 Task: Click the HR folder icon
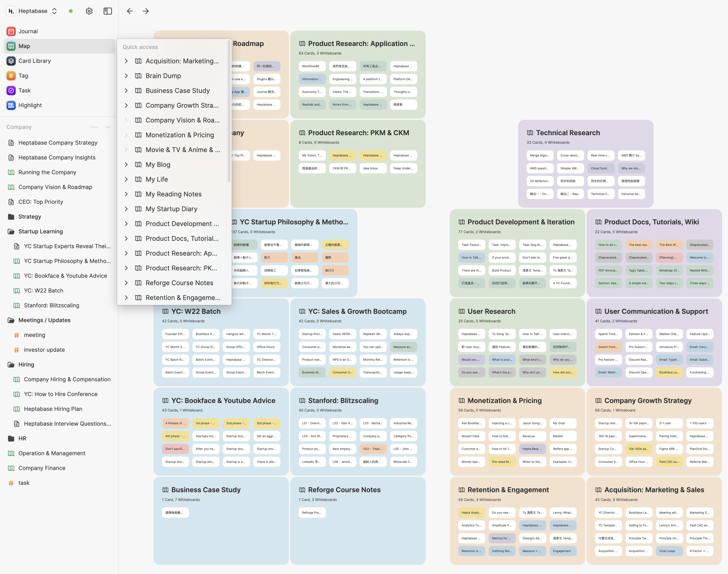pos(11,439)
